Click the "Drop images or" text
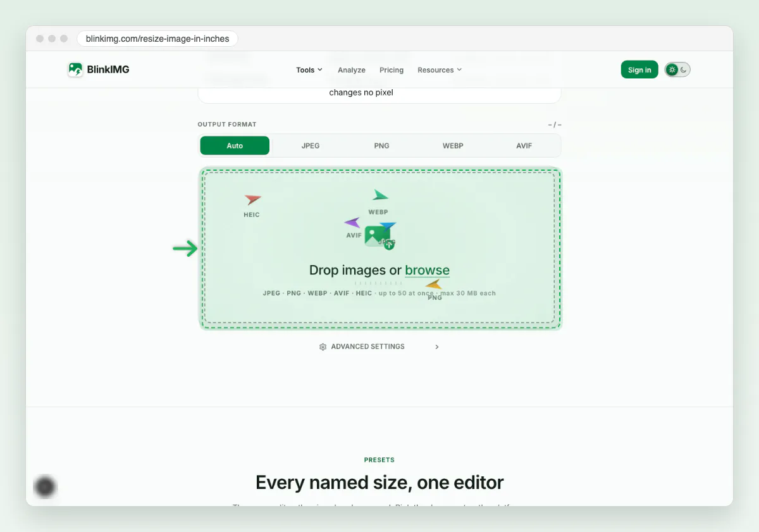This screenshot has height=532, width=759. (x=355, y=271)
